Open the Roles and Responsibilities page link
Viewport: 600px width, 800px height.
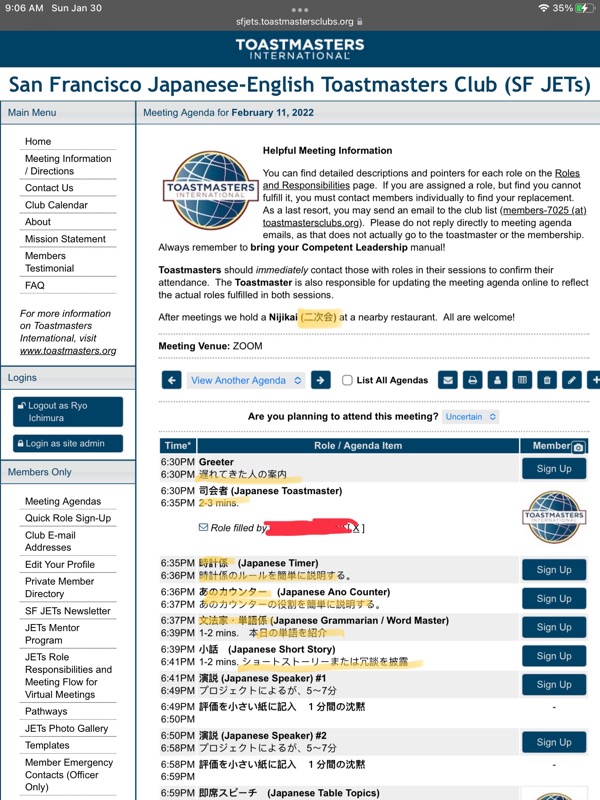tap(306, 185)
